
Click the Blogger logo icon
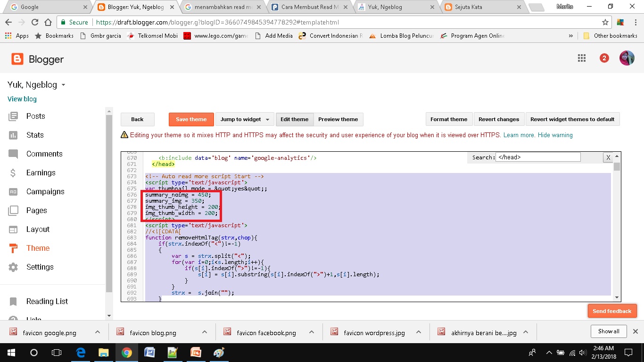point(17,59)
